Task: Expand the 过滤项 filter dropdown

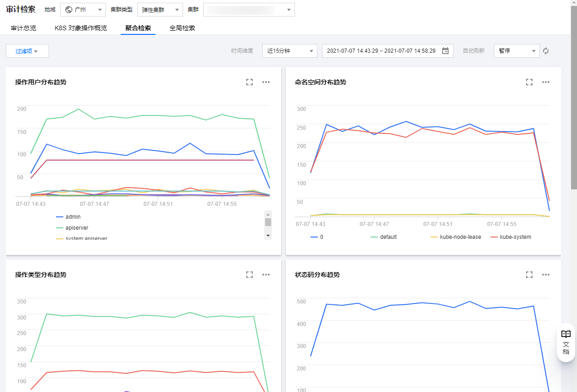Action: [28, 51]
